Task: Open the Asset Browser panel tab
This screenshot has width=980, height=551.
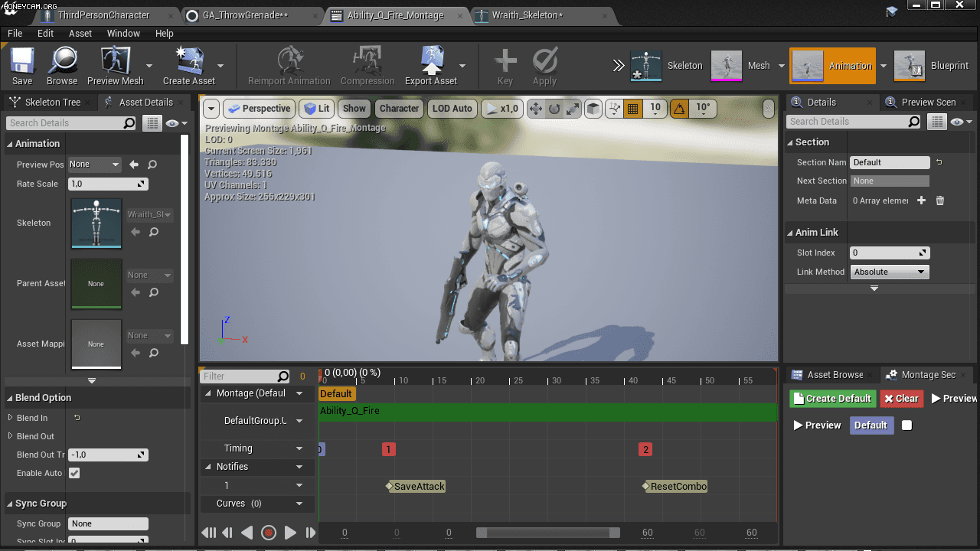Action: (x=835, y=375)
